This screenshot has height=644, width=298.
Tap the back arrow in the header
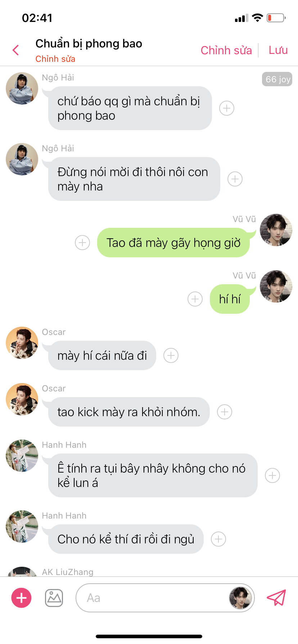pyautogui.click(x=15, y=50)
